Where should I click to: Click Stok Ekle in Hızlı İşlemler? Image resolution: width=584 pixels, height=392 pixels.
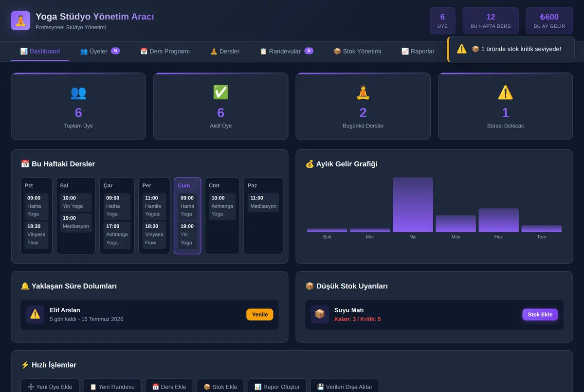[x=220, y=387]
